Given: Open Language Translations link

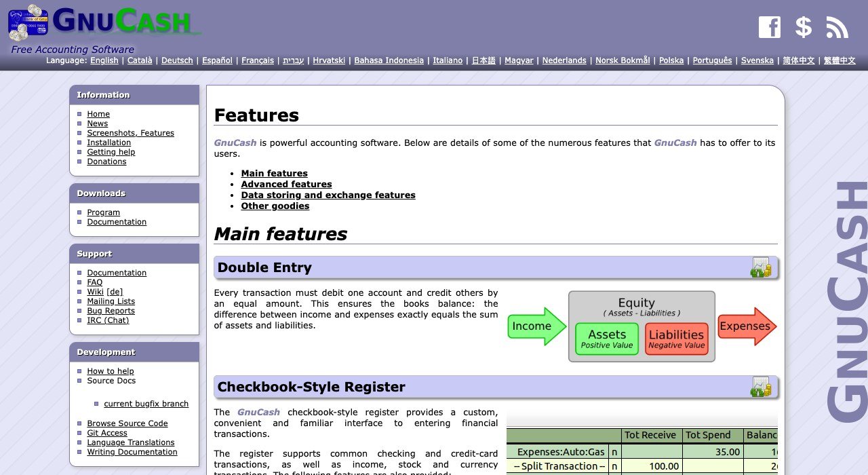Looking at the screenshot, I should tap(131, 442).
